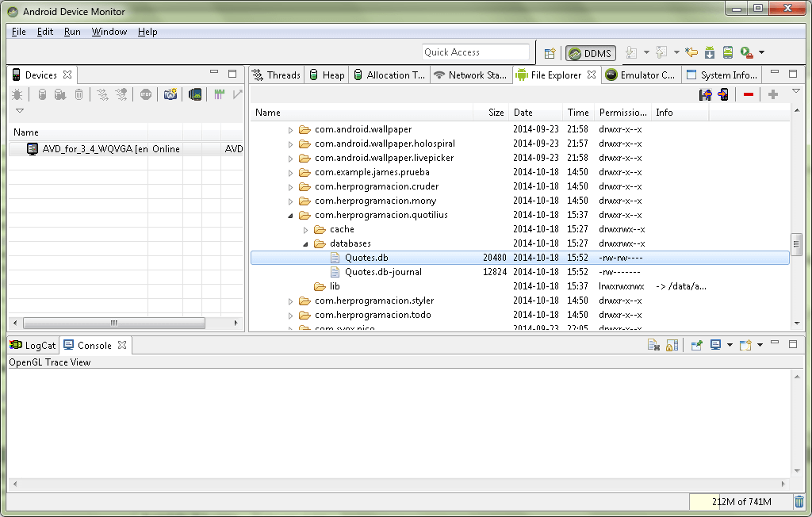Image resolution: width=812 pixels, height=517 pixels.
Task: Expand the com.herprogramacion.styler folder
Action: pyautogui.click(x=290, y=301)
